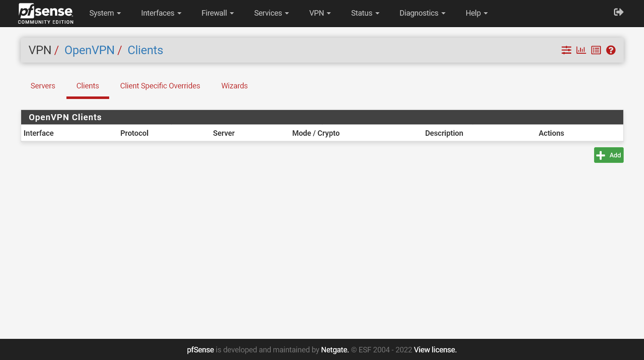Click the View license footer link
The height and width of the screenshot is (360, 644).
435,350
